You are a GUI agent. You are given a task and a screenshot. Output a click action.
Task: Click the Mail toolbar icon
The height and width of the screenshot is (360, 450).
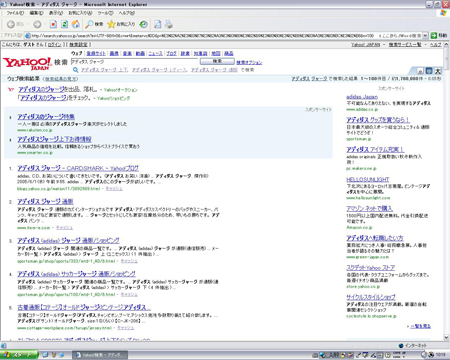pyautogui.click(x=158, y=24)
